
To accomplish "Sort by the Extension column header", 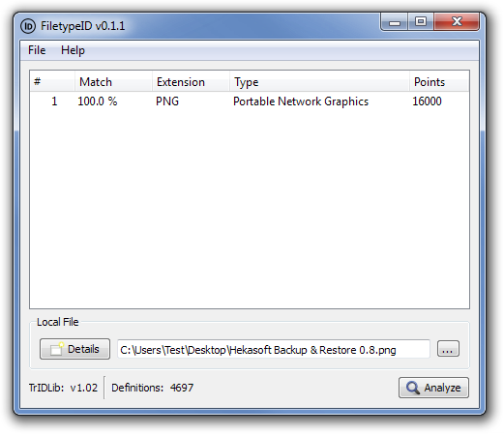I will [x=191, y=82].
